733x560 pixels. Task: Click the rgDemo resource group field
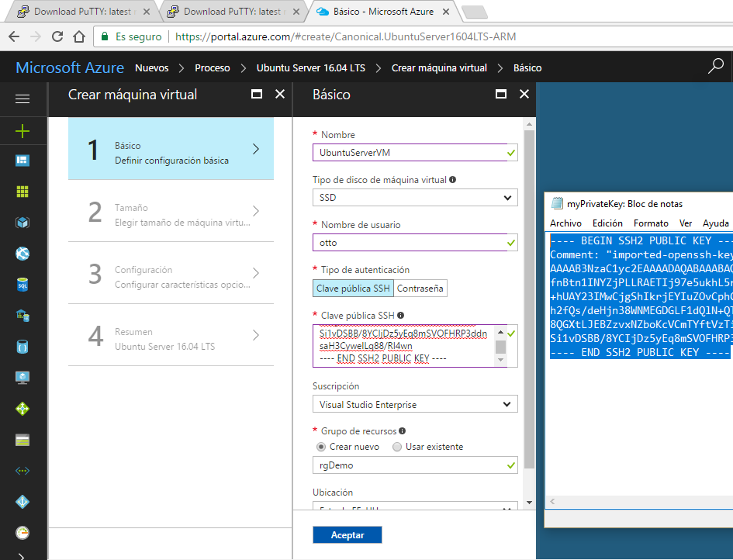(415, 465)
